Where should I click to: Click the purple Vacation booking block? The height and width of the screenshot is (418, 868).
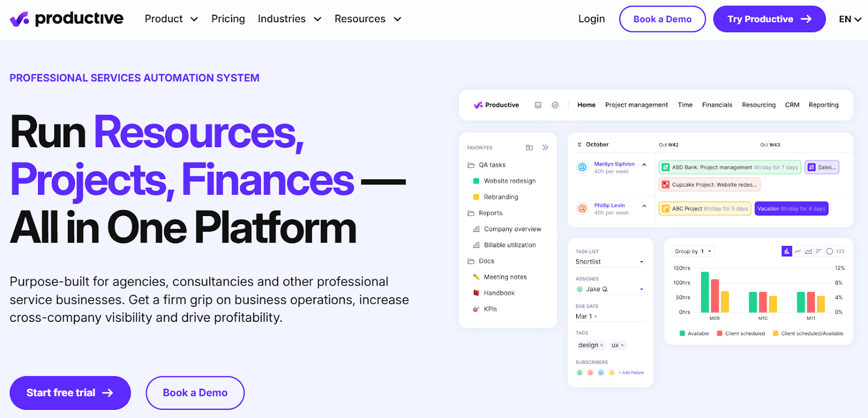(792, 208)
